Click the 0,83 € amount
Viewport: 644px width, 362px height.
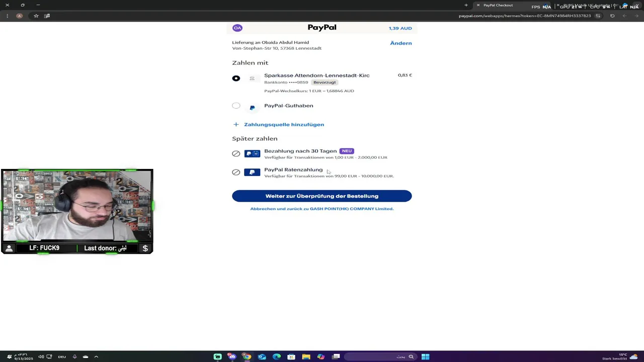pos(405,75)
